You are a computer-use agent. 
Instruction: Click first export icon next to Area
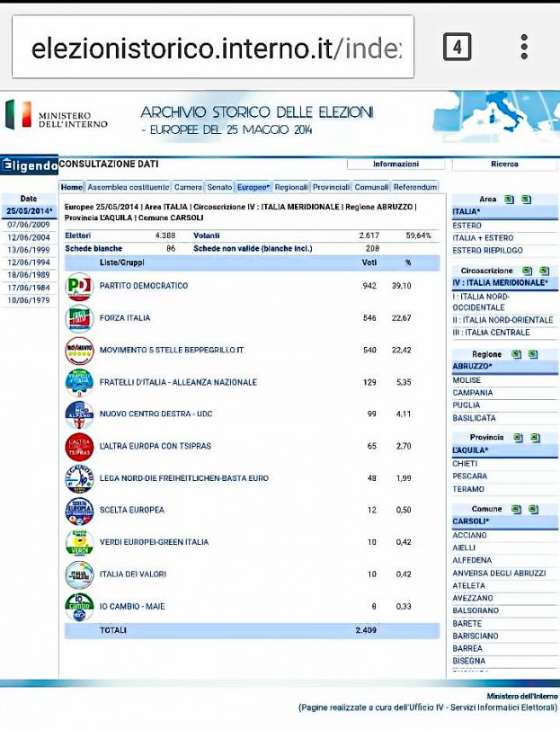(x=509, y=200)
